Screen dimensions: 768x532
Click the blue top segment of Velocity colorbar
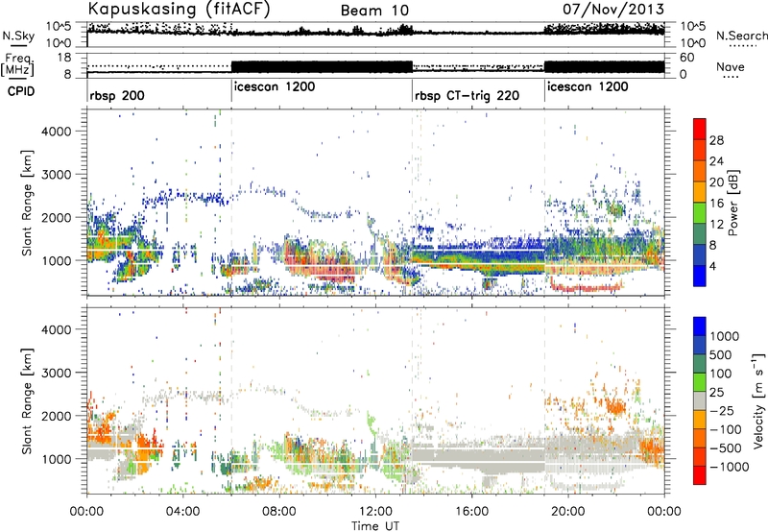click(x=700, y=326)
